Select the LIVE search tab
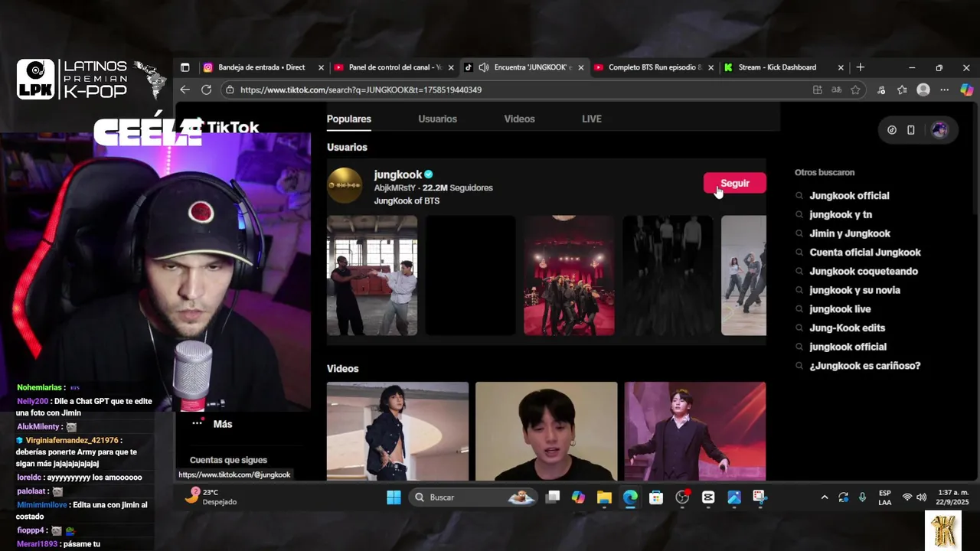This screenshot has height=551, width=980. click(592, 119)
